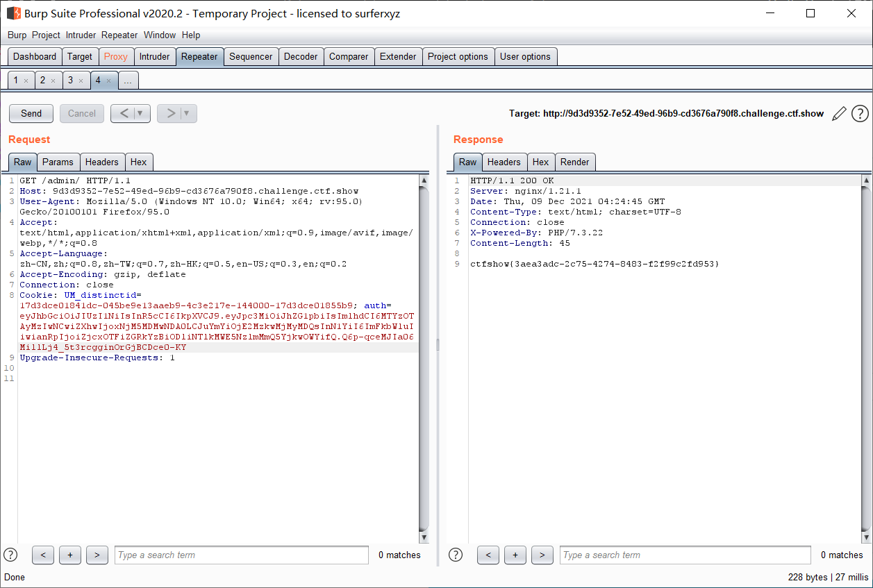Image resolution: width=873 pixels, height=588 pixels.
Task: Switch to the Target tab
Action: coord(80,57)
